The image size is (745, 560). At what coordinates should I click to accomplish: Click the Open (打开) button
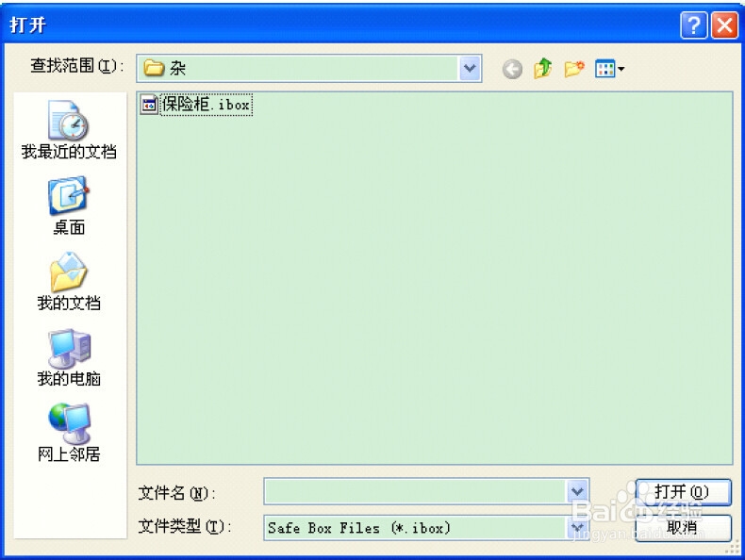[683, 491]
